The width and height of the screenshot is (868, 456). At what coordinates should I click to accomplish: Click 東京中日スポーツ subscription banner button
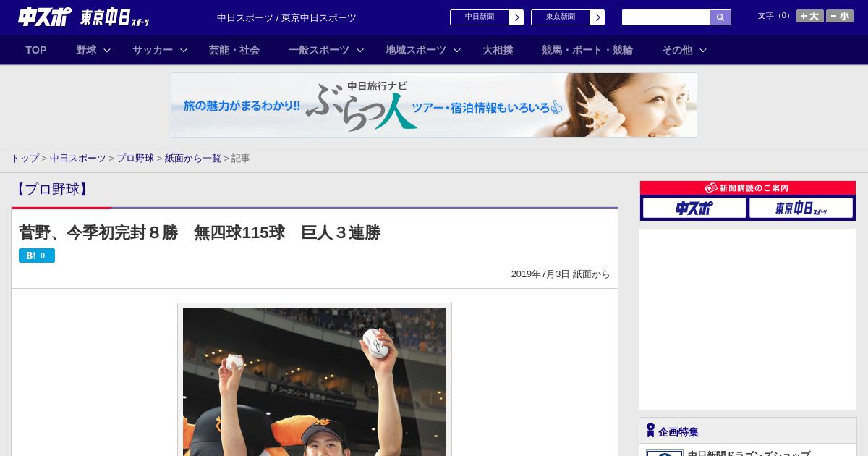(x=801, y=208)
